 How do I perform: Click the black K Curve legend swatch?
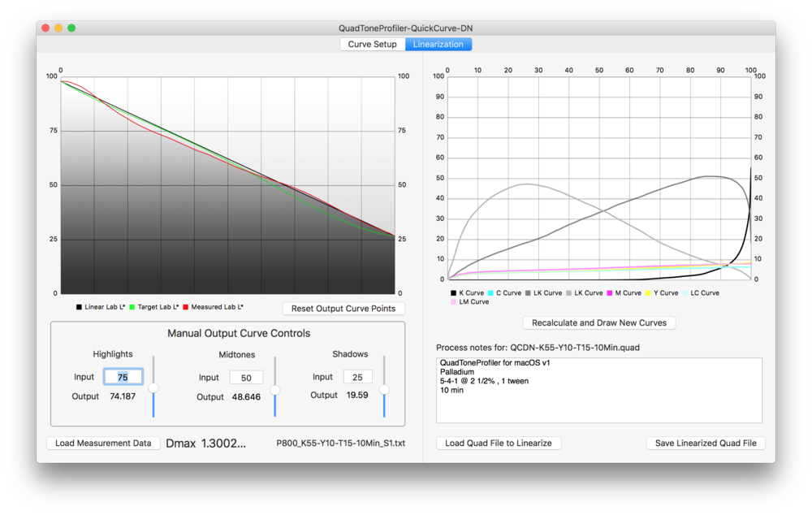click(x=454, y=293)
